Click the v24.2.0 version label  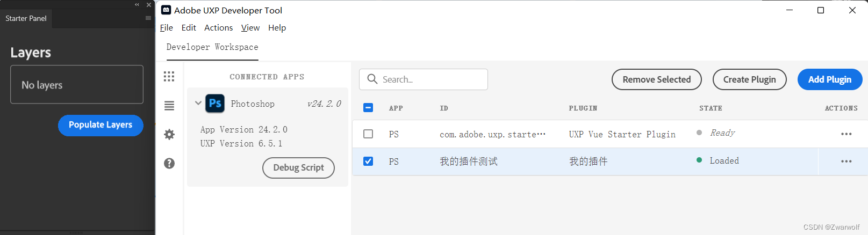(x=324, y=104)
